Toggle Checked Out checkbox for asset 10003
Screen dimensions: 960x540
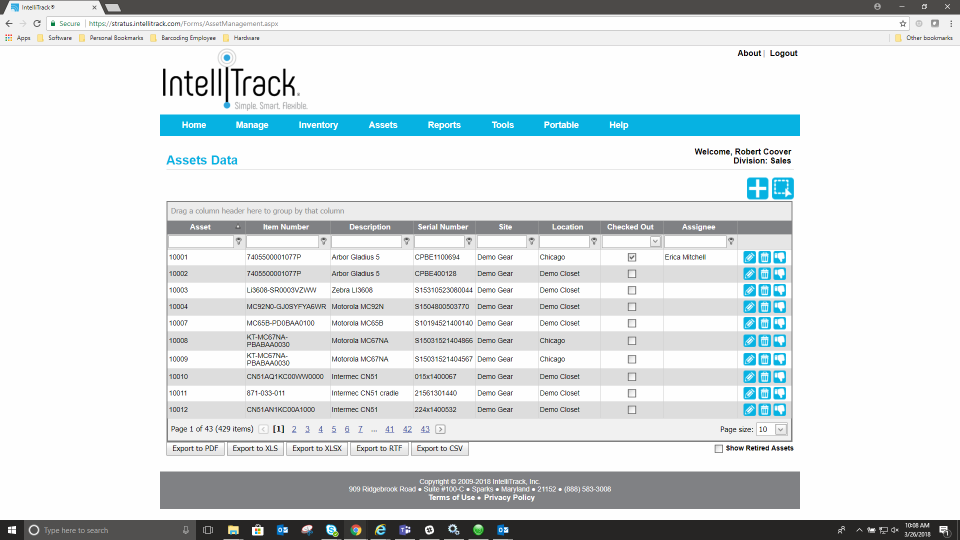(632, 290)
